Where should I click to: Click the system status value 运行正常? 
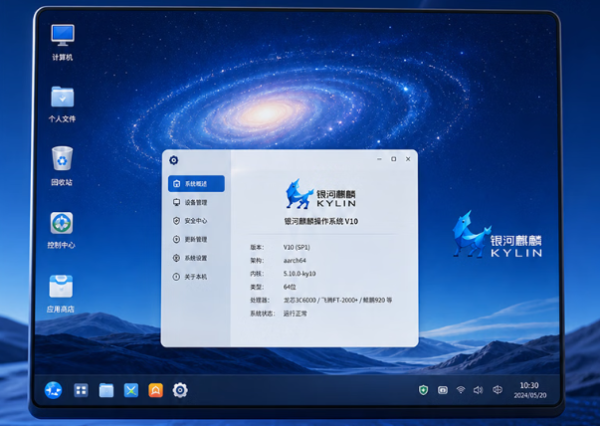coord(295,313)
